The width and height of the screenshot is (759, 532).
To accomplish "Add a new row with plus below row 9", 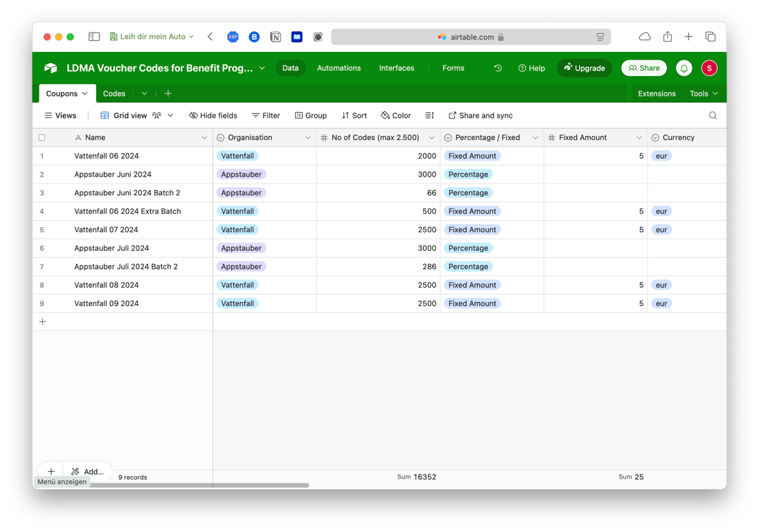I will pyautogui.click(x=43, y=322).
